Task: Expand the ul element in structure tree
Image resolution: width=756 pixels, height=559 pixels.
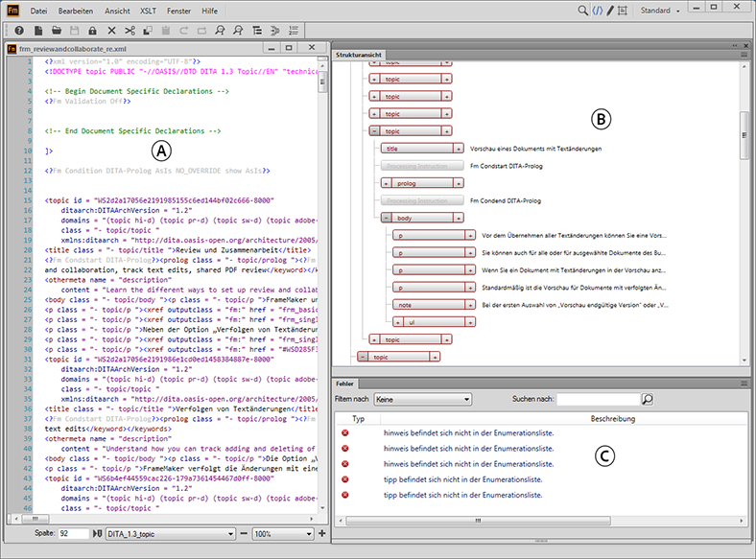Action: tap(398, 321)
